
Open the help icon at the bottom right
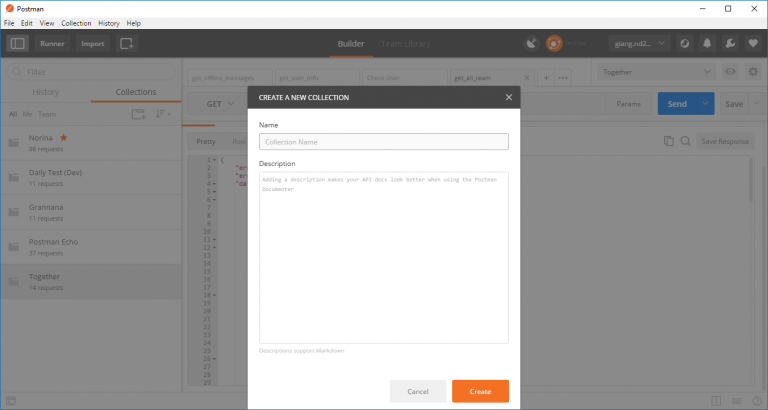756,401
